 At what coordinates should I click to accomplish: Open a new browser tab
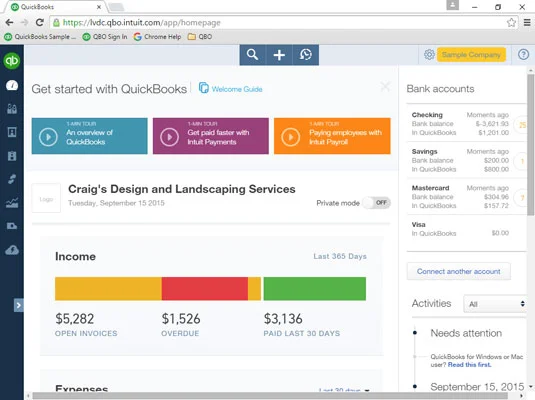coord(116,7)
